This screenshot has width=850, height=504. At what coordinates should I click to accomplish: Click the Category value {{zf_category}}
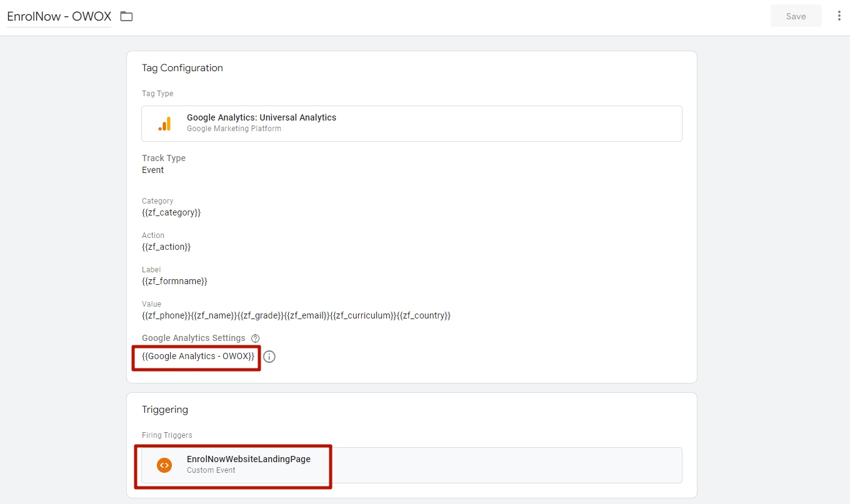coord(171,212)
